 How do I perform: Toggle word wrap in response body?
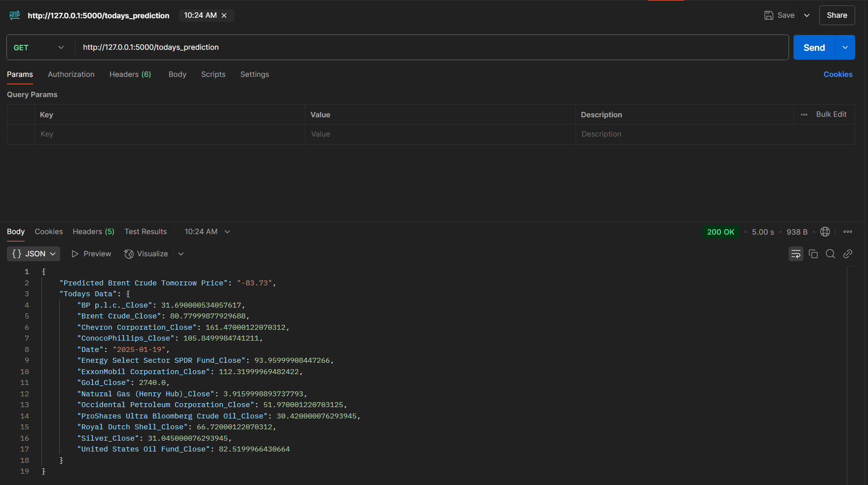[x=796, y=254]
